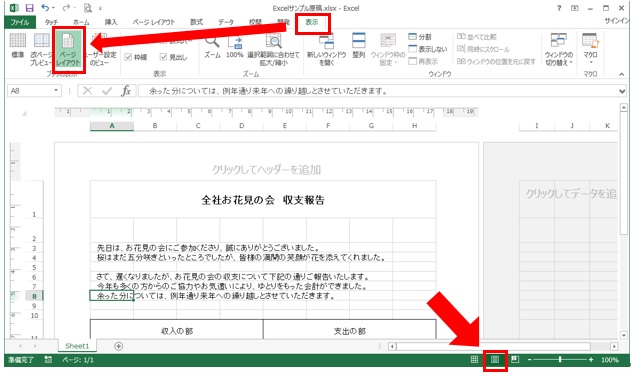This screenshot has height=374, width=631.
Task: Zoom to selection (選択範囲に合わせて拡大/縮小)
Action: tap(273, 50)
